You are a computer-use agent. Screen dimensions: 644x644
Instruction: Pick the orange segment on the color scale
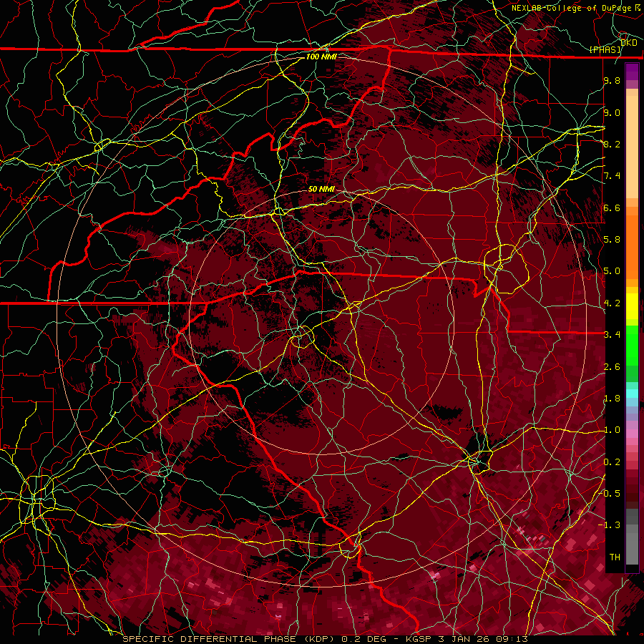click(x=632, y=248)
